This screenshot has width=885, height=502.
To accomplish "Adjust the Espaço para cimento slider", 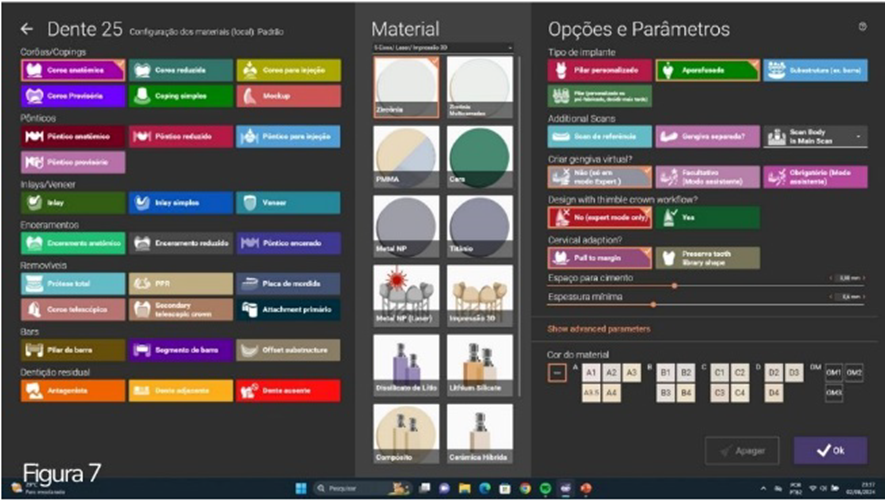I will (x=673, y=285).
